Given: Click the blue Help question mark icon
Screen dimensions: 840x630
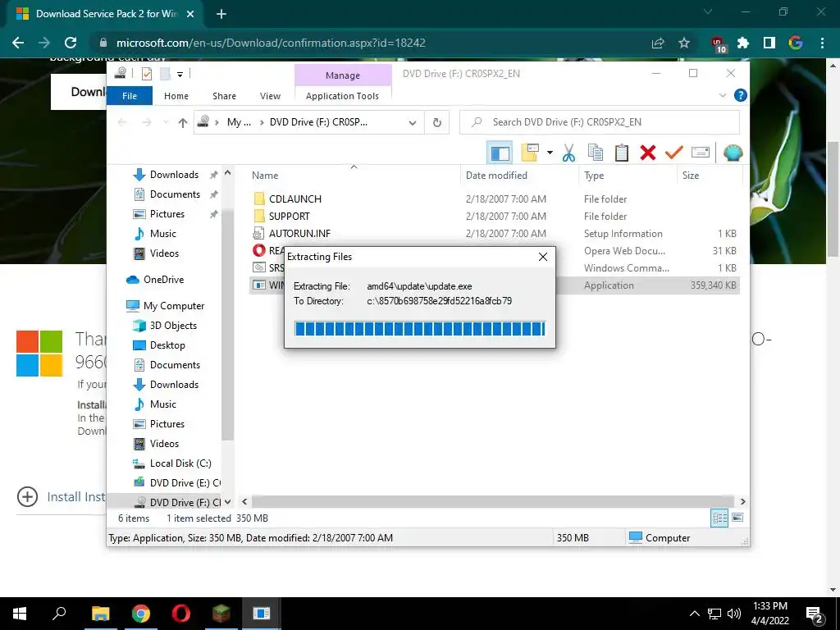Looking at the screenshot, I should (741, 95).
